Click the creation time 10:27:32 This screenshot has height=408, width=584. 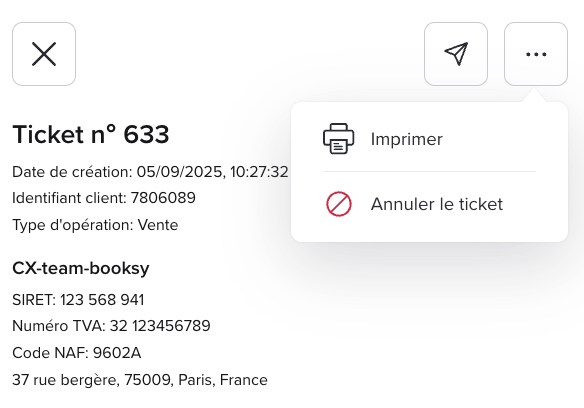(259, 172)
